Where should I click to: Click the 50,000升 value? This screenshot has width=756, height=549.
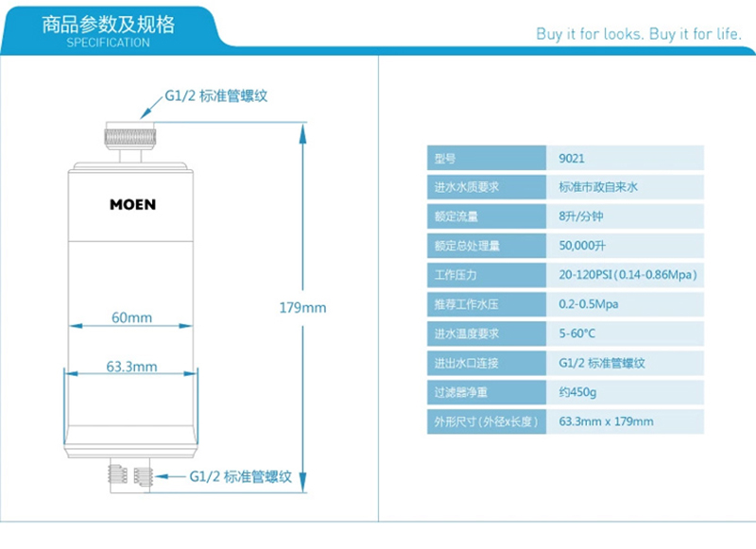point(582,246)
